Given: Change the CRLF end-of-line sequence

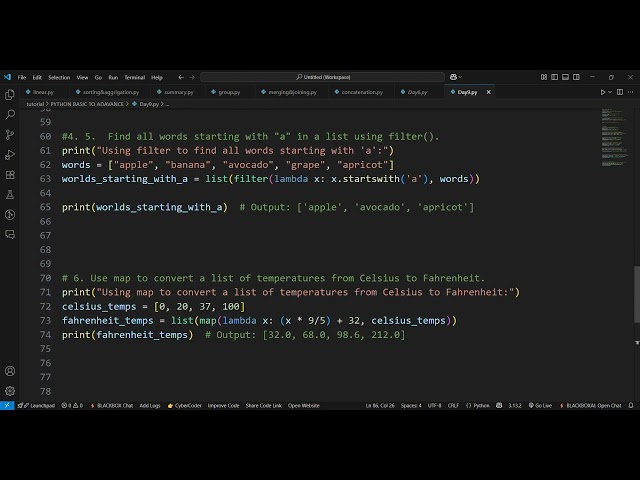Looking at the screenshot, I should [453, 406].
